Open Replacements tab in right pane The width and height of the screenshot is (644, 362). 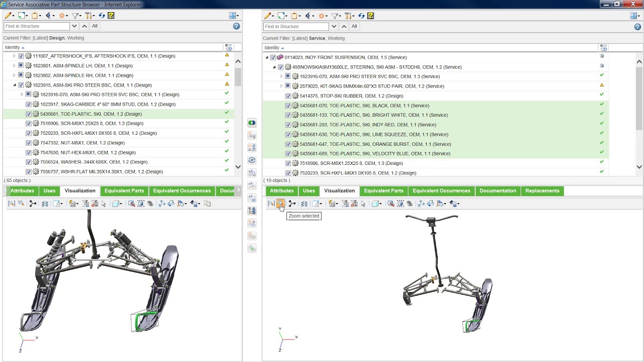[542, 191]
